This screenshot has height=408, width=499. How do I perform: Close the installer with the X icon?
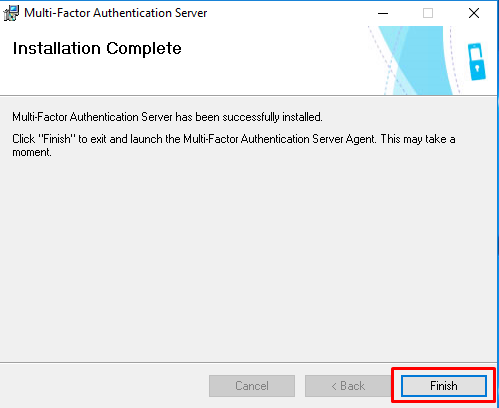pos(474,13)
